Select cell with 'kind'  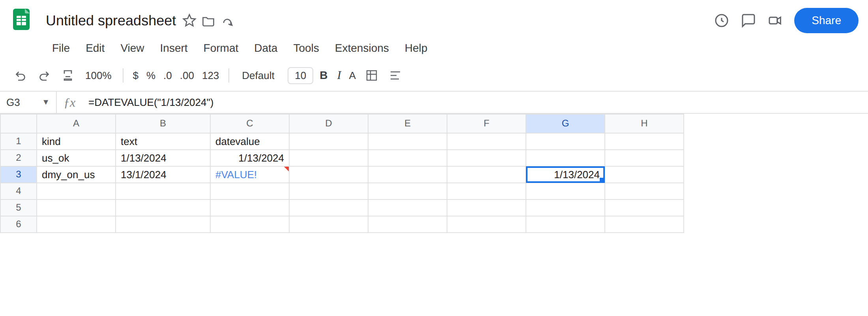(76, 141)
